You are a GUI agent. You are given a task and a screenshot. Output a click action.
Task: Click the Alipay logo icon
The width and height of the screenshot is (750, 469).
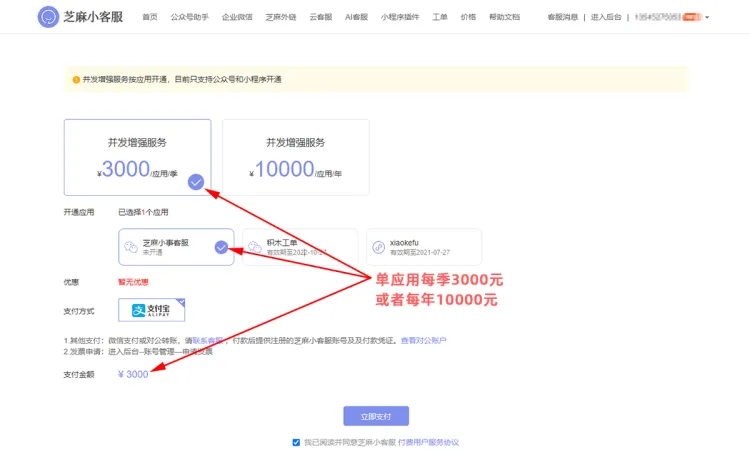pyautogui.click(x=138, y=310)
